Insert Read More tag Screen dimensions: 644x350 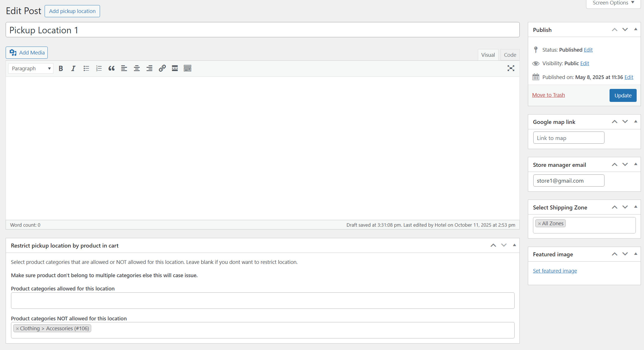point(175,68)
